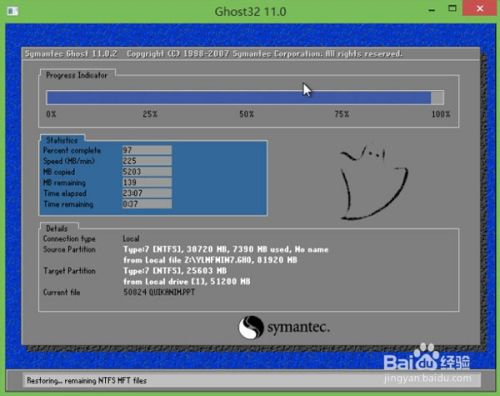This screenshot has width=500, height=396.
Task: Click the Time remaining label
Action: (68, 204)
